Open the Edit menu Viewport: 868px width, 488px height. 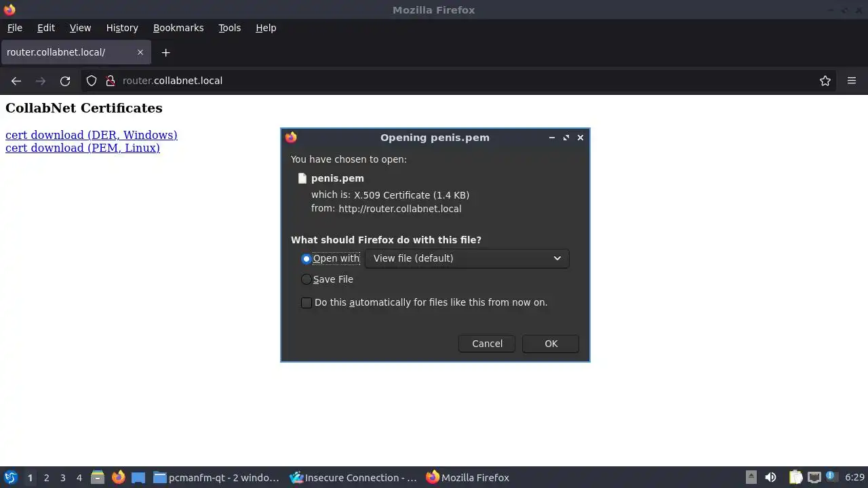click(46, 28)
